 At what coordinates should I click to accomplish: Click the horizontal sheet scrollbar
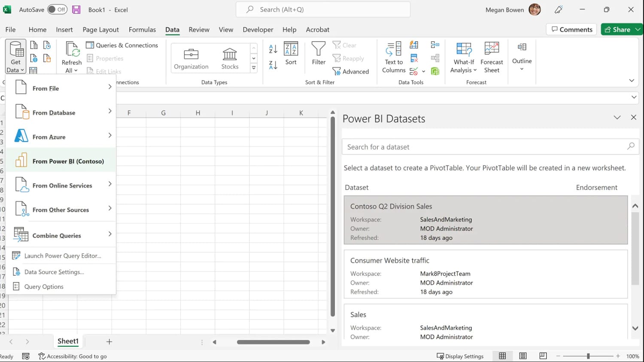(273, 342)
